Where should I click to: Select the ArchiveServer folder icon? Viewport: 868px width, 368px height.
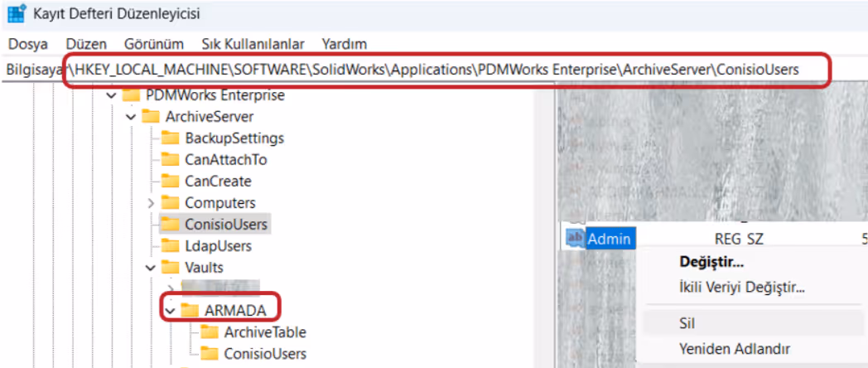[151, 117]
